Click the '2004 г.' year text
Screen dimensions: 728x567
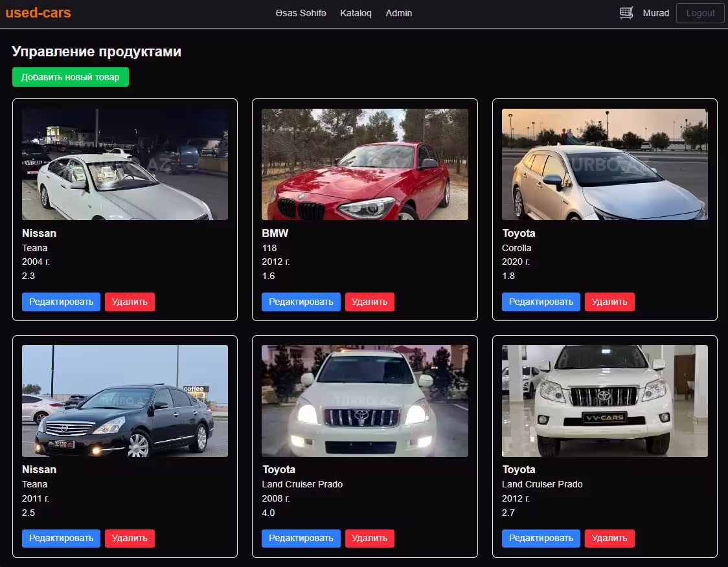click(x=36, y=261)
